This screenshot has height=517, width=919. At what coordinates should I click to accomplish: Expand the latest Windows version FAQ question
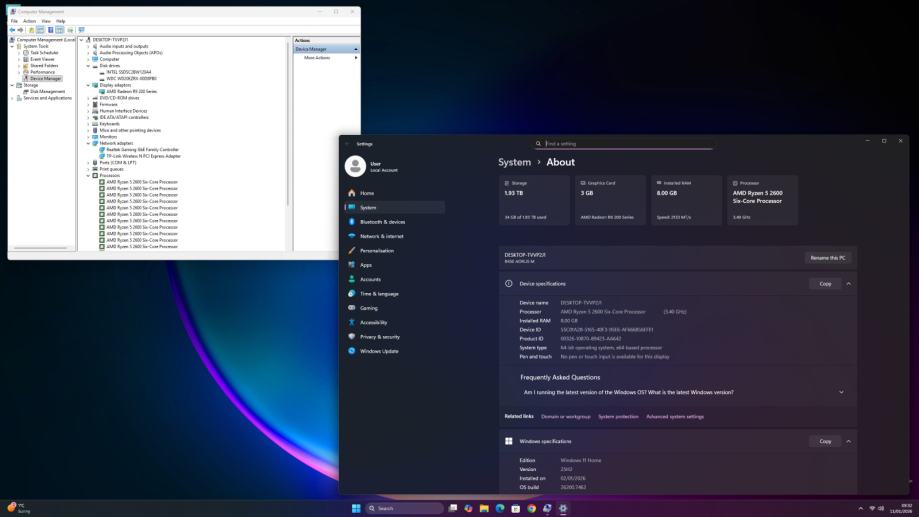841,392
